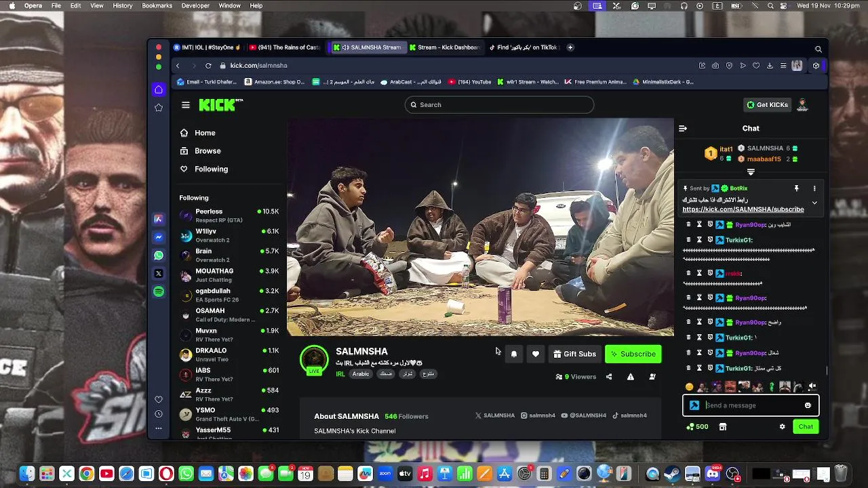Open the YouTube bookmark in bookmarks bar
The height and width of the screenshot is (488, 868).
(469, 82)
